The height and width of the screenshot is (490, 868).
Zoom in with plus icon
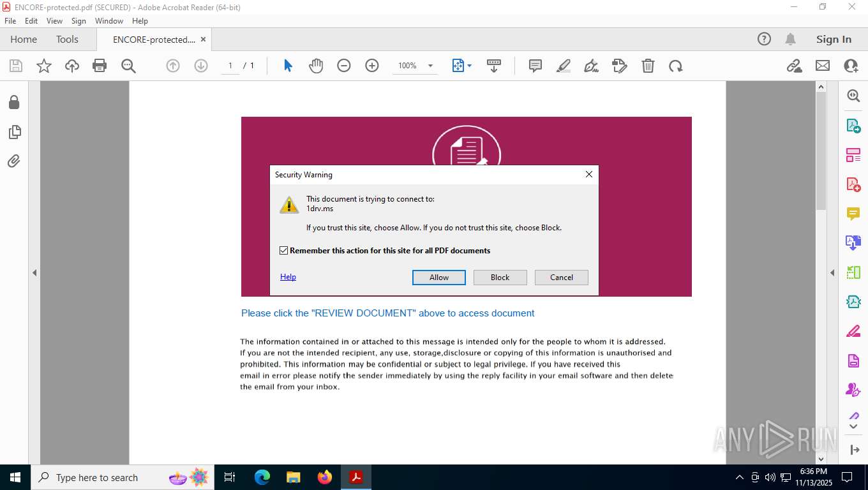tap(372, 66)
